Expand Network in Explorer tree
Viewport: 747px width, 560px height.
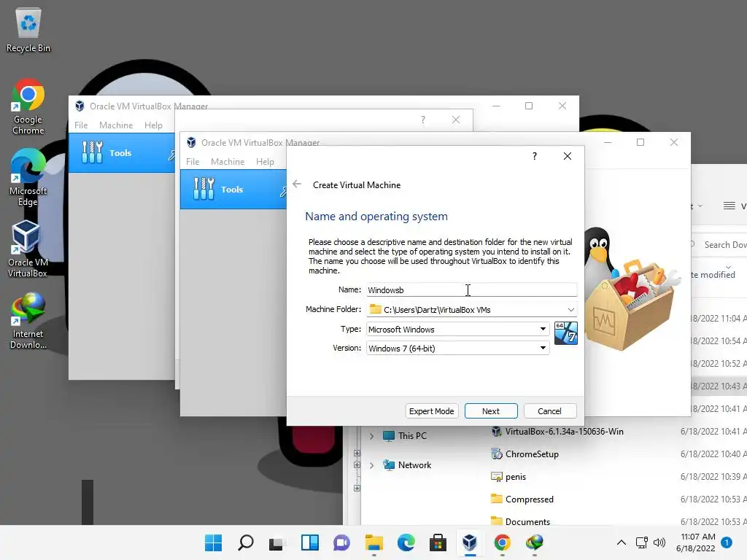pos(371,465)
